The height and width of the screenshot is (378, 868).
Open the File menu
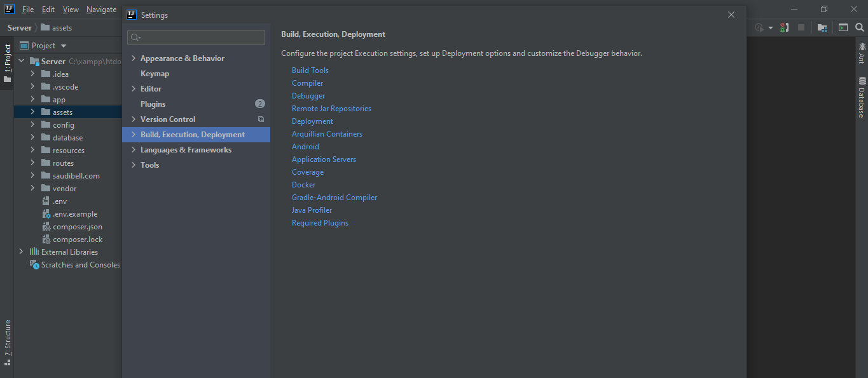pyautogui.click(x=28, y=10)
